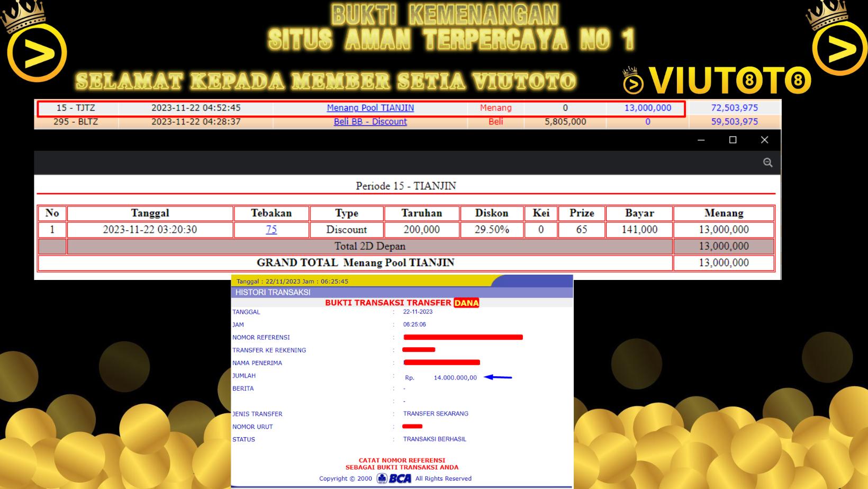Click the Tanggal 22/11/2023 Jam header line

[292, 282]
